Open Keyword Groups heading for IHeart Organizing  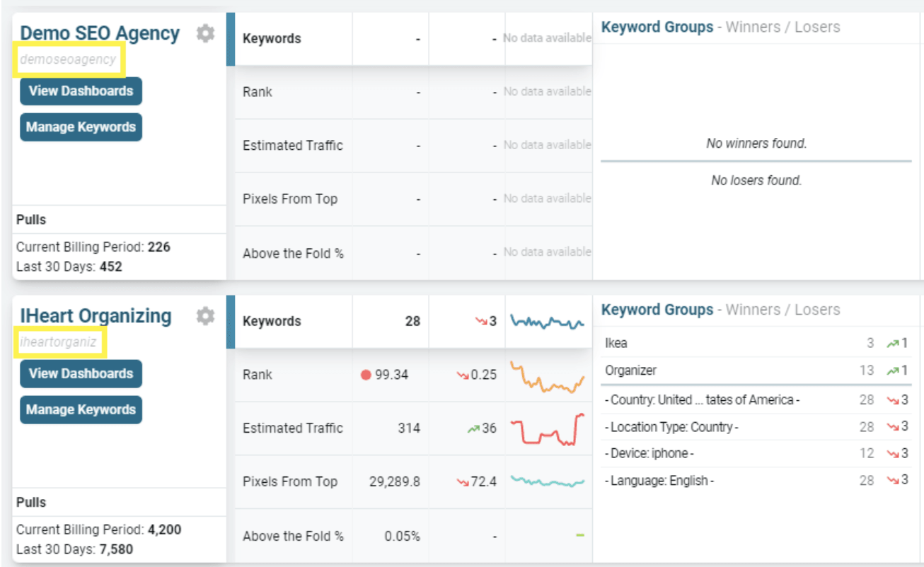(x=657, y=310)
